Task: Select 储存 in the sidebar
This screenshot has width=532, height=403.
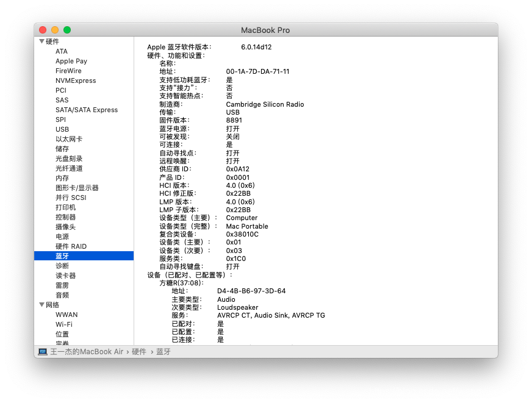Action: (62, 149)
